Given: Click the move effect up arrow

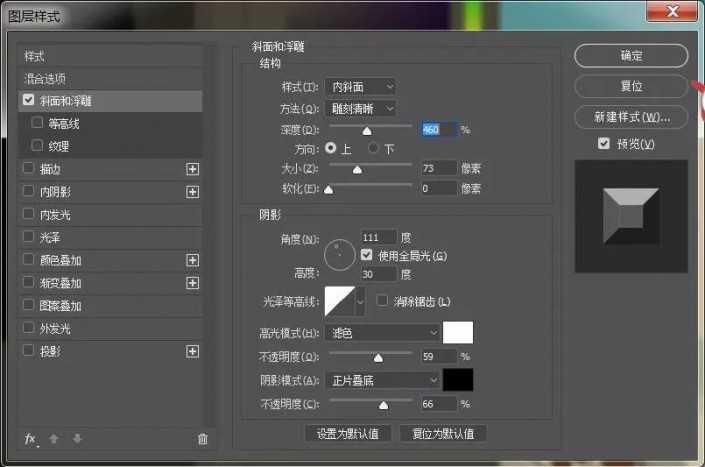Looking at the screenshot, I should pos(55,439).
